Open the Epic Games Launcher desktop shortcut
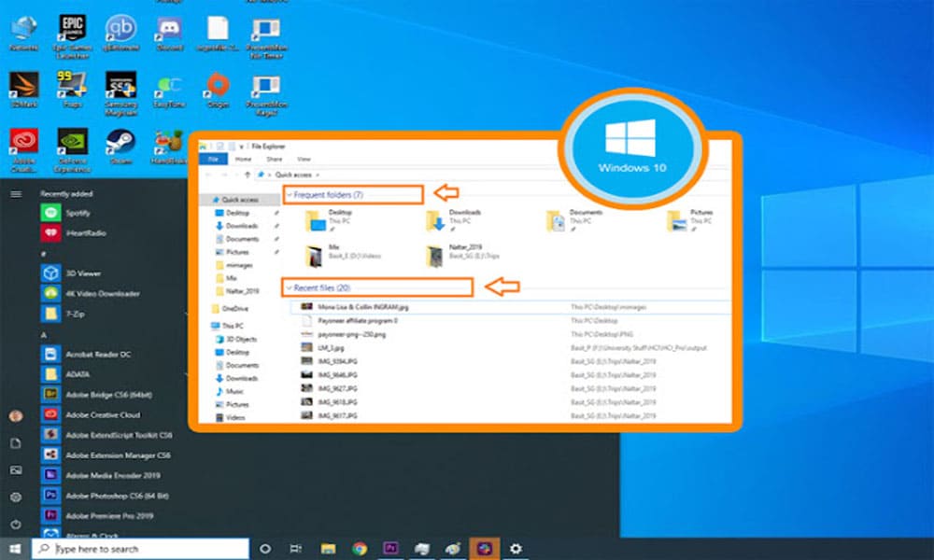The image size is (934, 560). (73, 36)
